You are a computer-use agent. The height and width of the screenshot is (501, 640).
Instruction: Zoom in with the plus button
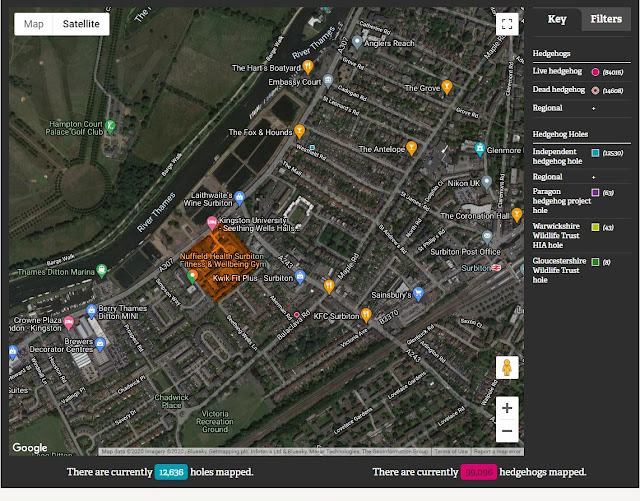507,408
